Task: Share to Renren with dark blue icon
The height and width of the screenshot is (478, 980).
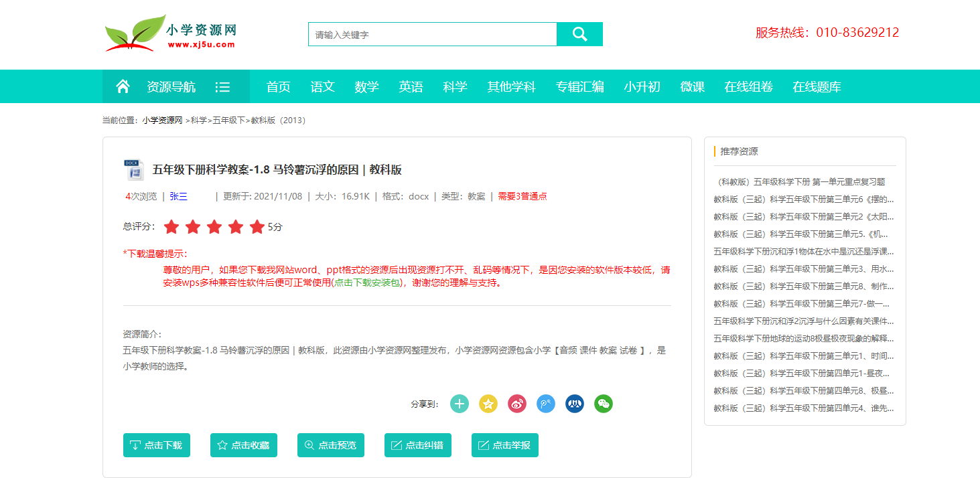Action: tap(575, 404)
